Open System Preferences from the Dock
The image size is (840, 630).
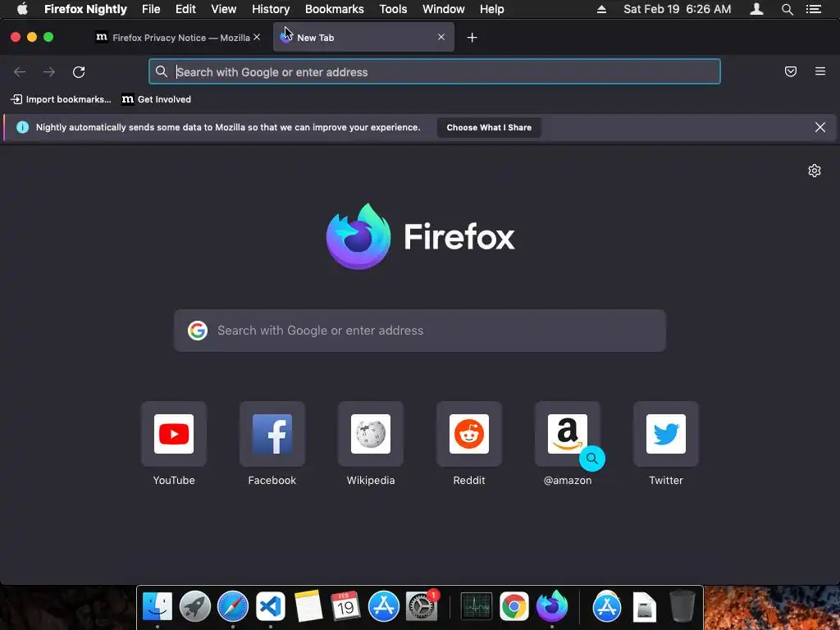point(422,606)
